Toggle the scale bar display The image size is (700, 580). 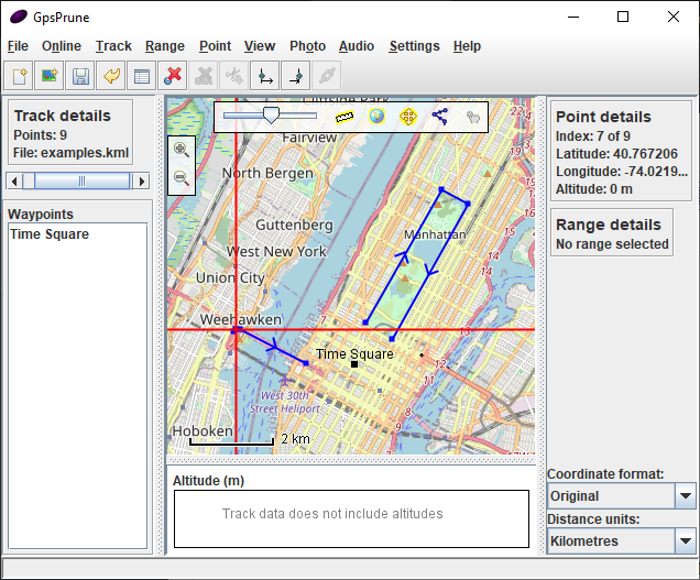click(x=345, y=117)
